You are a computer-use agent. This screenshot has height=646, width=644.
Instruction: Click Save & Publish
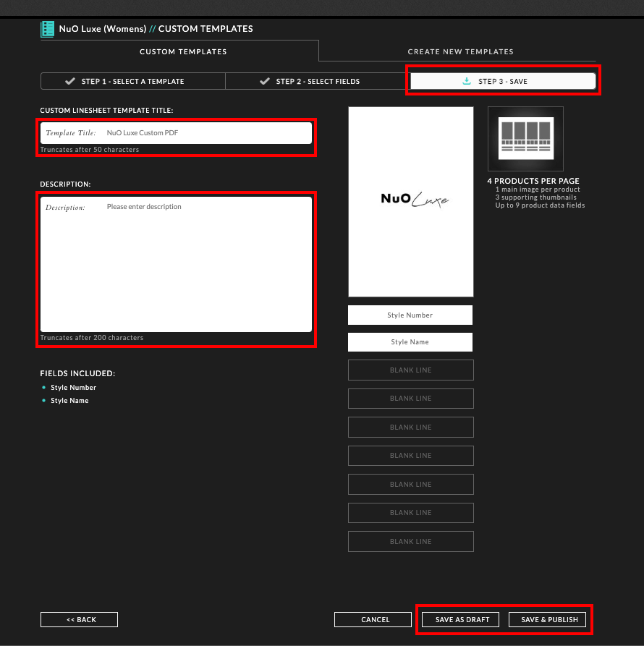coord(547,620)
